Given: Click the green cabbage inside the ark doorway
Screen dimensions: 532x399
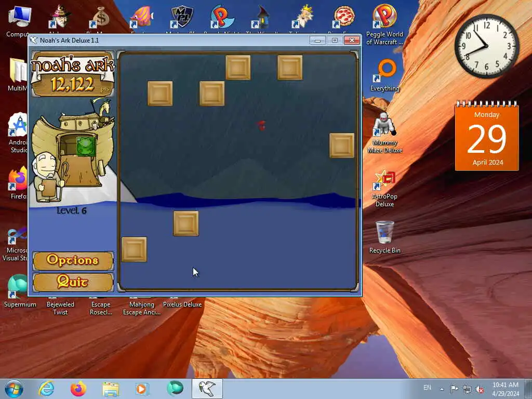Looking at the screenshot, I should 85,146.
